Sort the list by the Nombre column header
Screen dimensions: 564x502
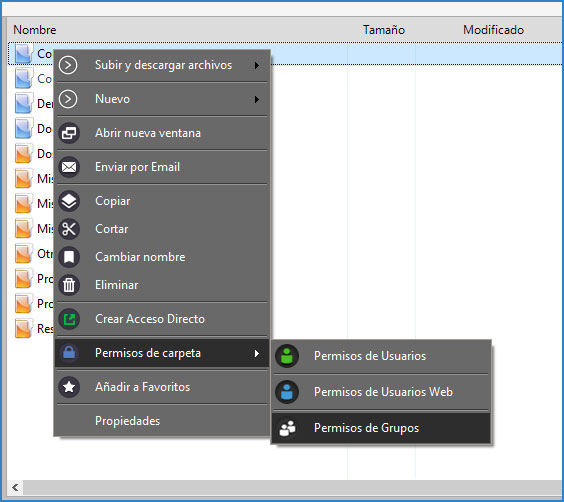pos(35,30)
